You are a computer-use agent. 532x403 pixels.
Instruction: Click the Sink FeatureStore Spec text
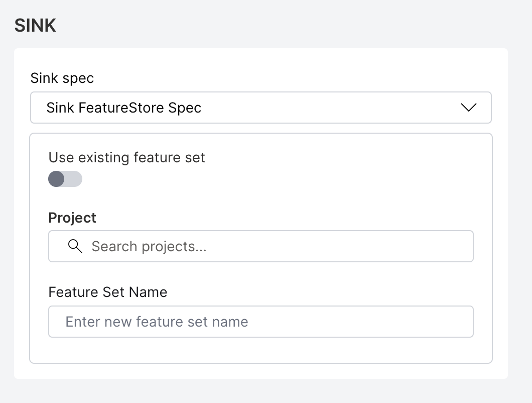124,108
